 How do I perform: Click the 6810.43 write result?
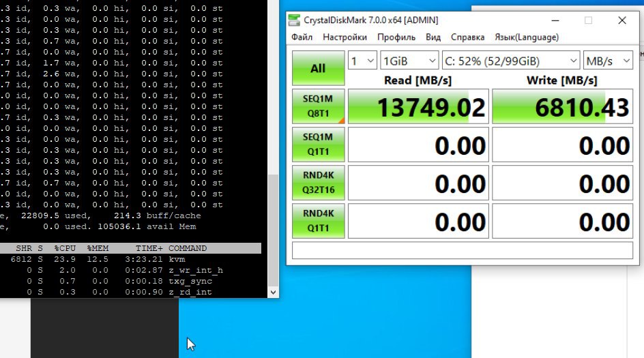pyautogui.click(x=563, y=106)
